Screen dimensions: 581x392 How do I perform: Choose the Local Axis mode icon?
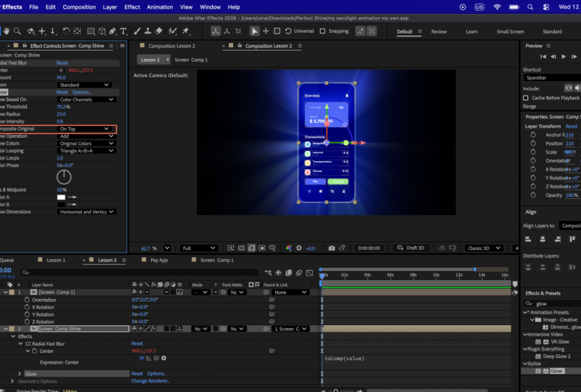pyautogui.click(x=215, y=31)
